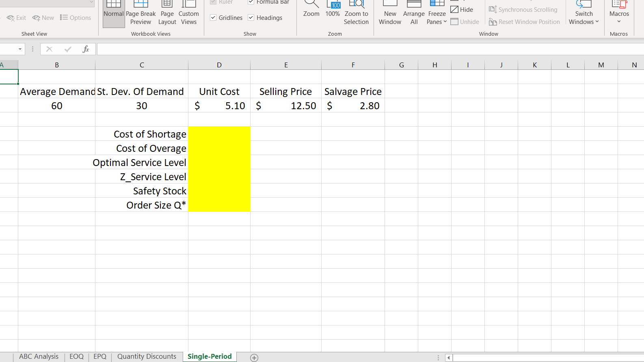Expand the Macros dropdown
This screenshot has width=644, height=362.
(619, 22)
